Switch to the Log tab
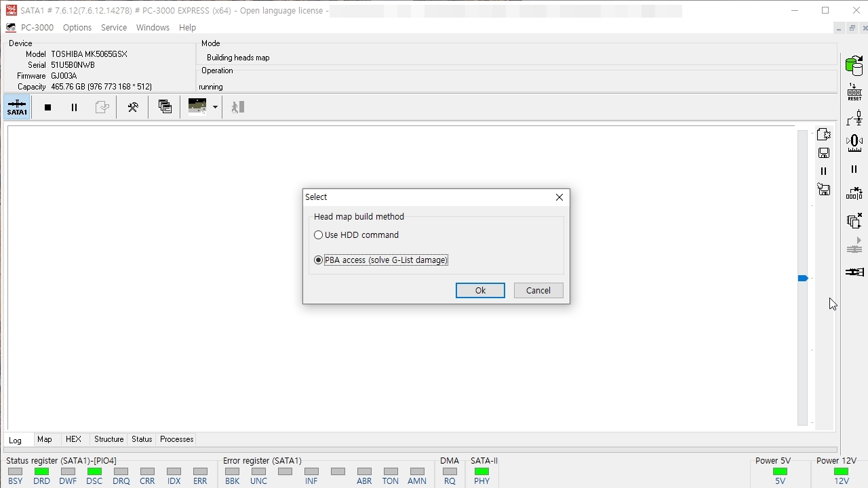 (15, 440)
